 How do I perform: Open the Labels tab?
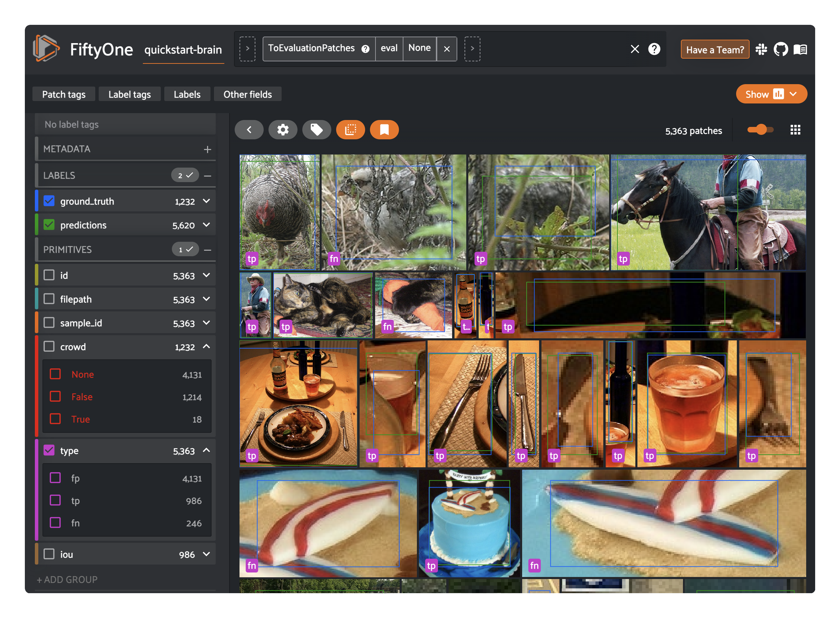(187, 94)
